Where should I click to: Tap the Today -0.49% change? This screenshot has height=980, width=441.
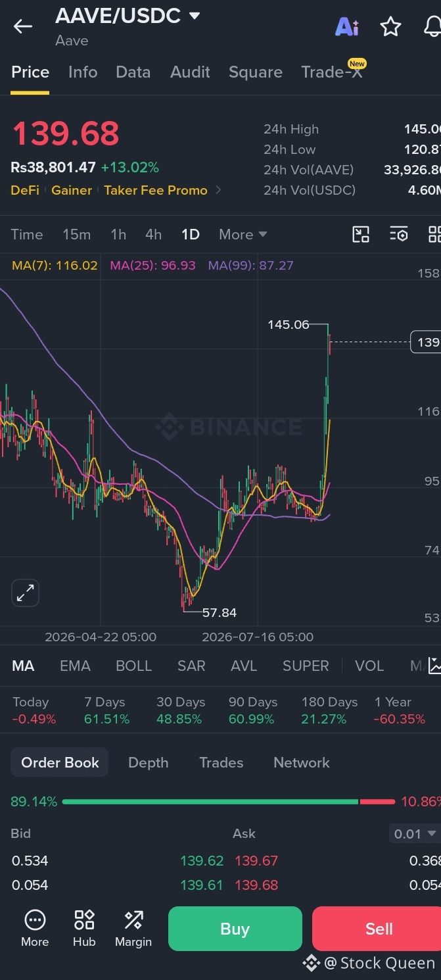[x=34, y=710]
